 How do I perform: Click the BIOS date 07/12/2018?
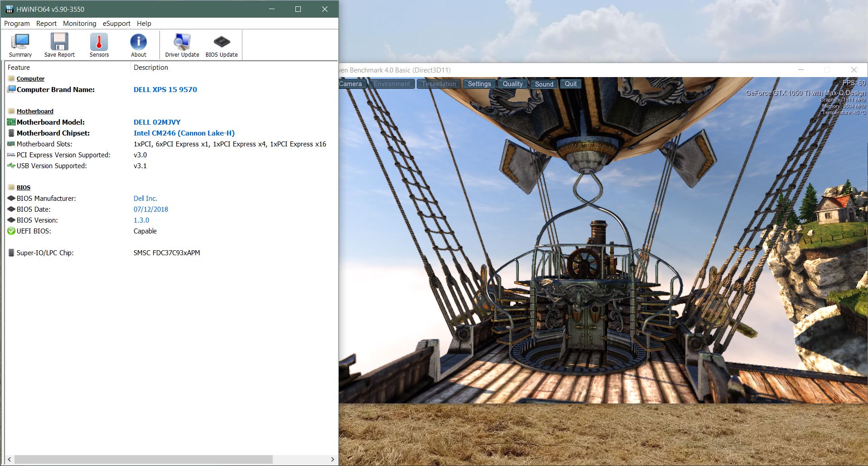tap(151, 209)
